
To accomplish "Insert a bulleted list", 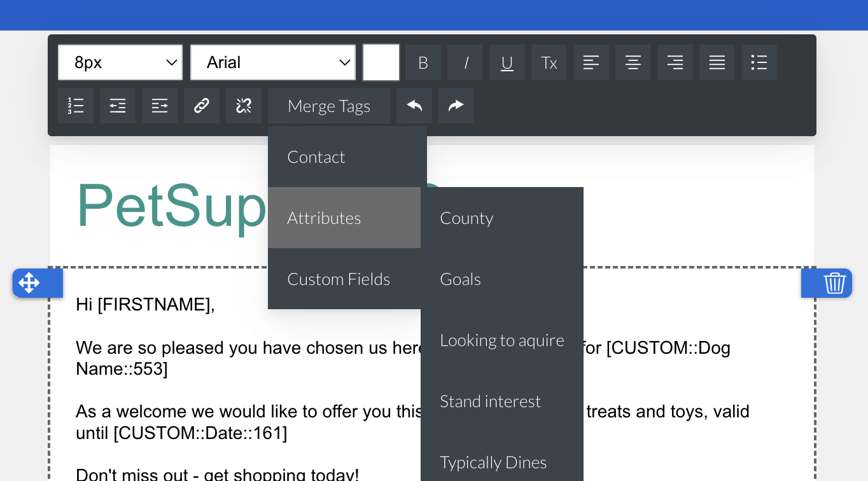I will coord(759,62).
